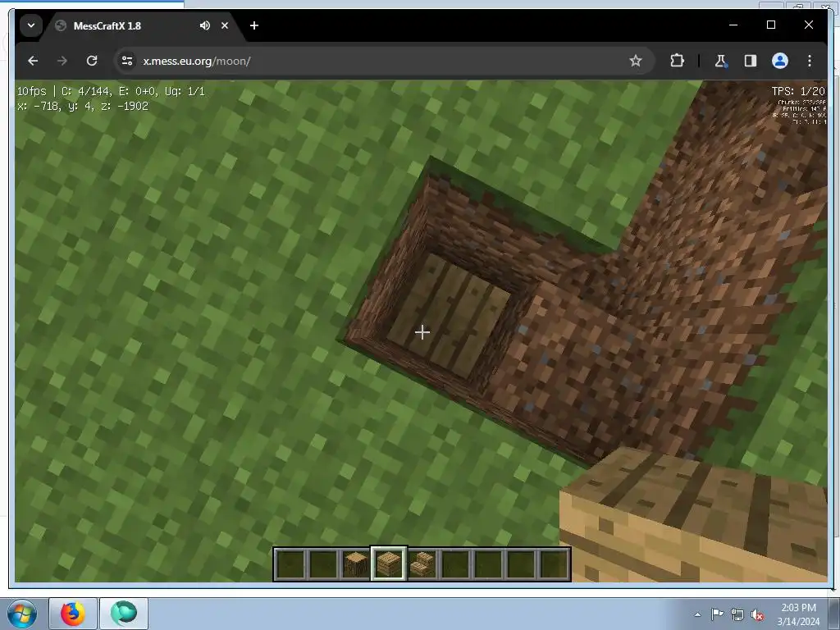This screenshot has width=840, height=630.
Task: Open the tab search dropdown chevron
Action: point(31,25)
